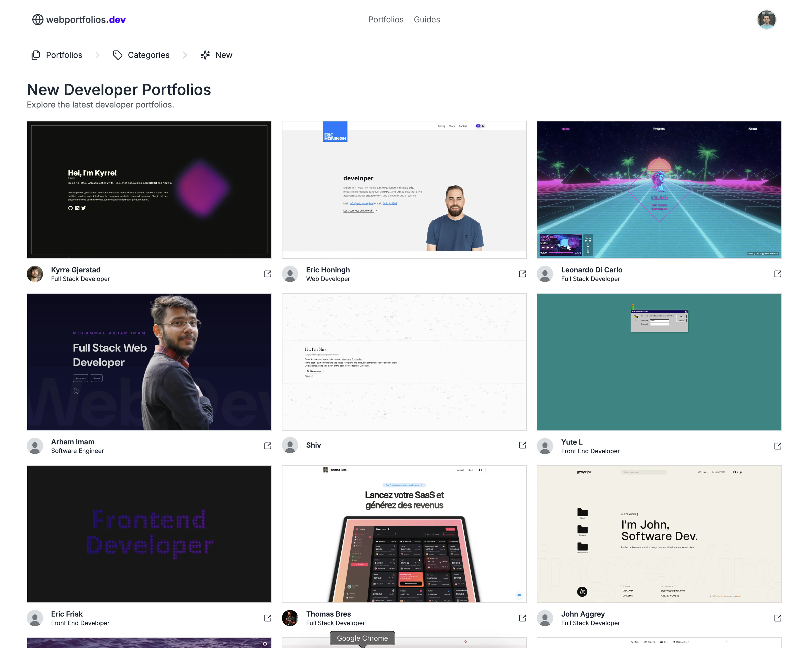Click the Eric Honingh name link
This screenshot has height=648, width=812.
tap(328, 270)
